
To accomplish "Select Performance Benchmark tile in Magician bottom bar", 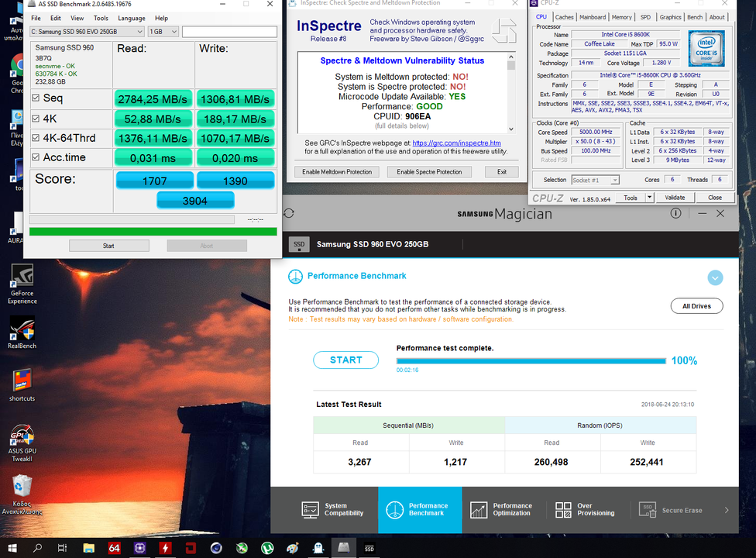I will pos(420,510).
